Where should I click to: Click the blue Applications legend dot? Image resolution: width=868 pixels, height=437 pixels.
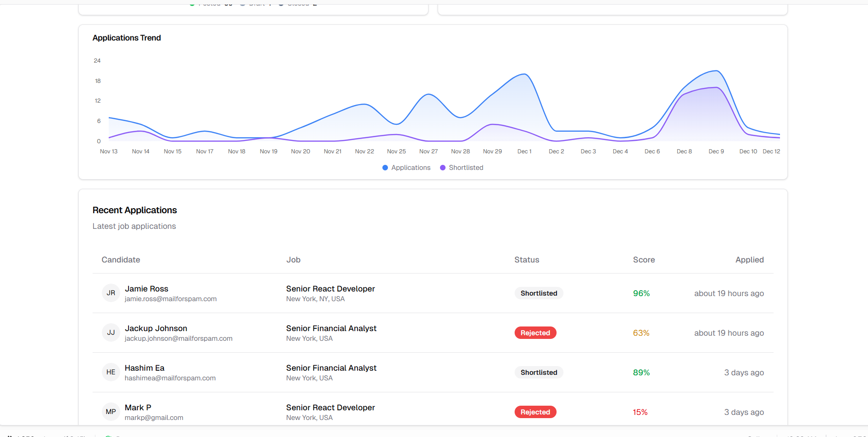[x=385, y=168]
